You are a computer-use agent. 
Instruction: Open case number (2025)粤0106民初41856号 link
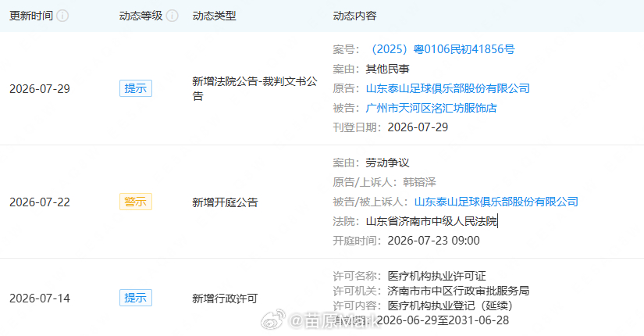[441, 49]
